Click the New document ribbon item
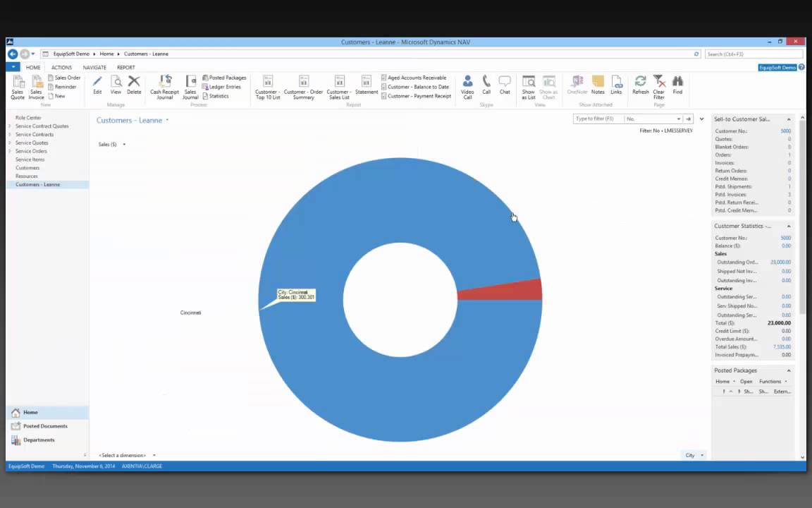Screen dimensions: 812x508 click(x=57, y=97)
